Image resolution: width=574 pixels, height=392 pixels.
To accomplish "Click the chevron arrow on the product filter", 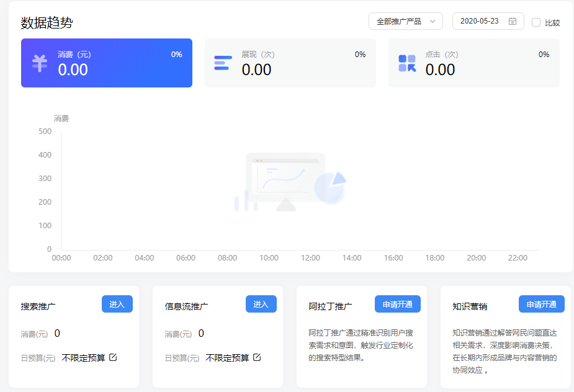I will [433, 20].
